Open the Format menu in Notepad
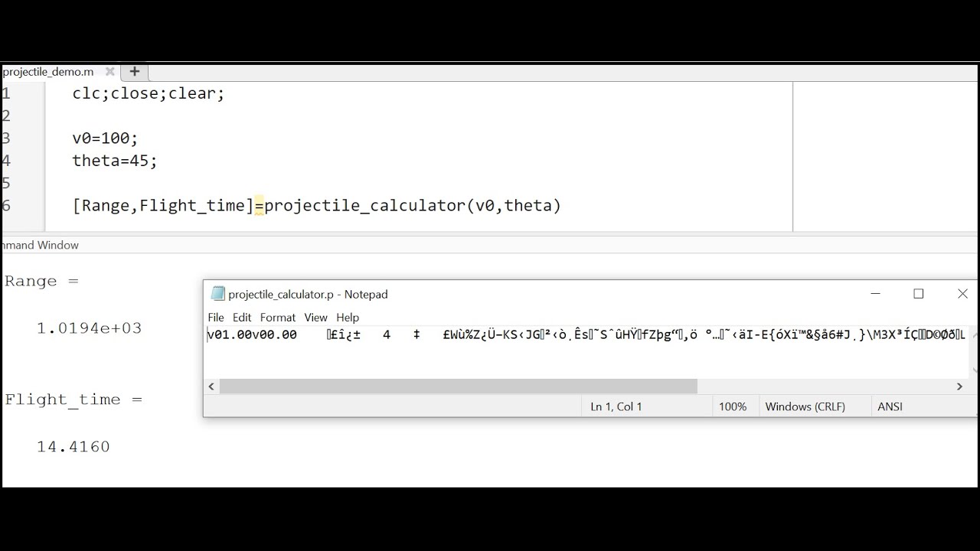Screen dimensions: 980x551 coord(278,318)
